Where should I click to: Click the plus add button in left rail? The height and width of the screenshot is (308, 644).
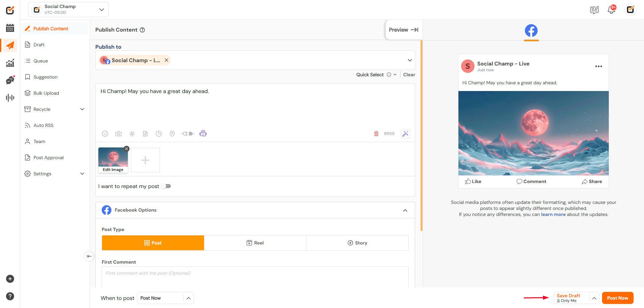(10, 279)
